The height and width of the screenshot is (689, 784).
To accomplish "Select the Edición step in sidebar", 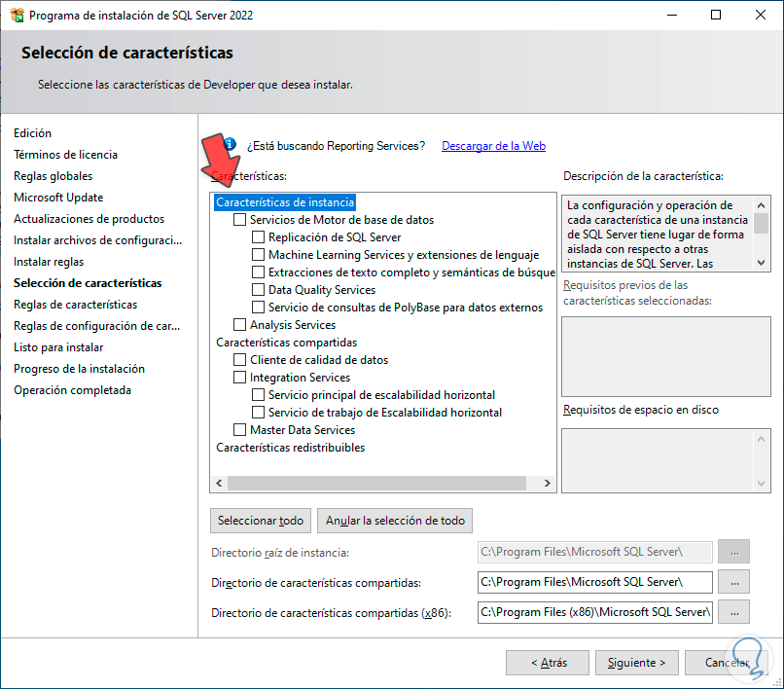I will [32, 133].
